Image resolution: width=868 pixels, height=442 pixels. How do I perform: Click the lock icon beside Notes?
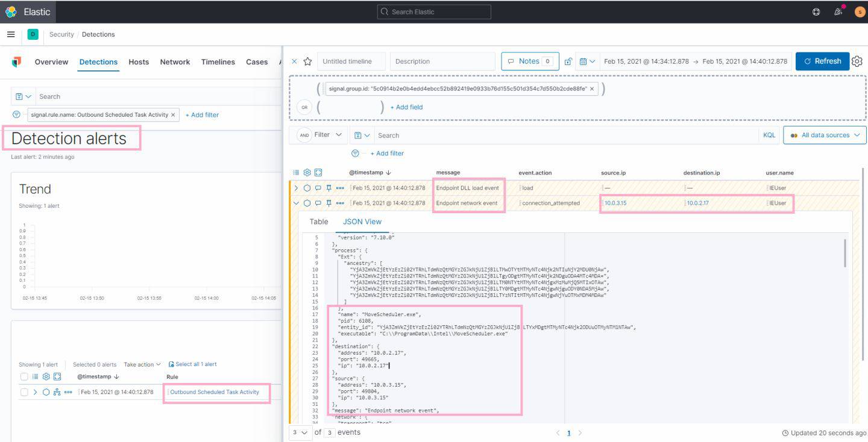coord(568,61)
